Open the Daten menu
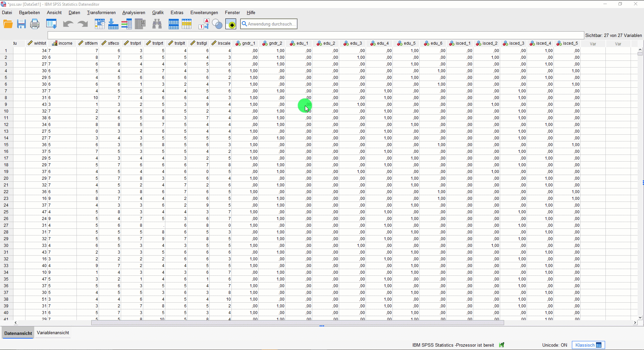 click(74, 12)
